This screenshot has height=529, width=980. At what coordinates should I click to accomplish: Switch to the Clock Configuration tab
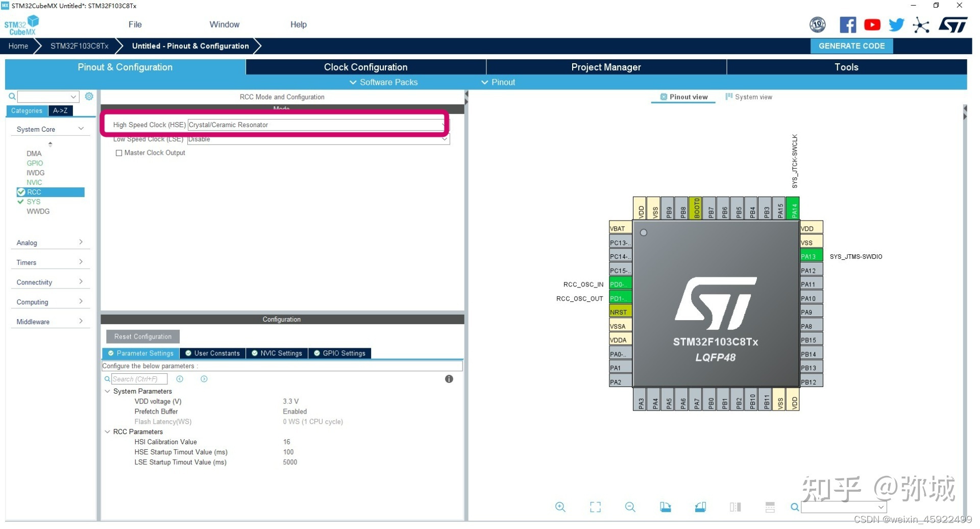366,67
